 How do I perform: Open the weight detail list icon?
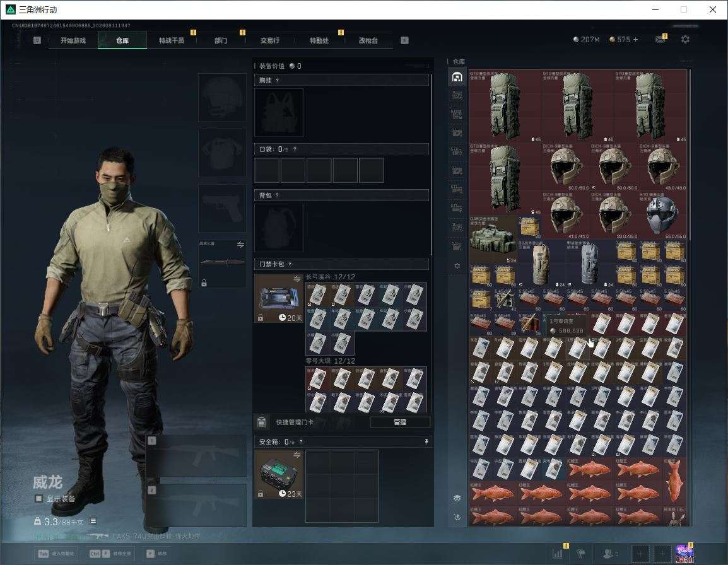92,521
